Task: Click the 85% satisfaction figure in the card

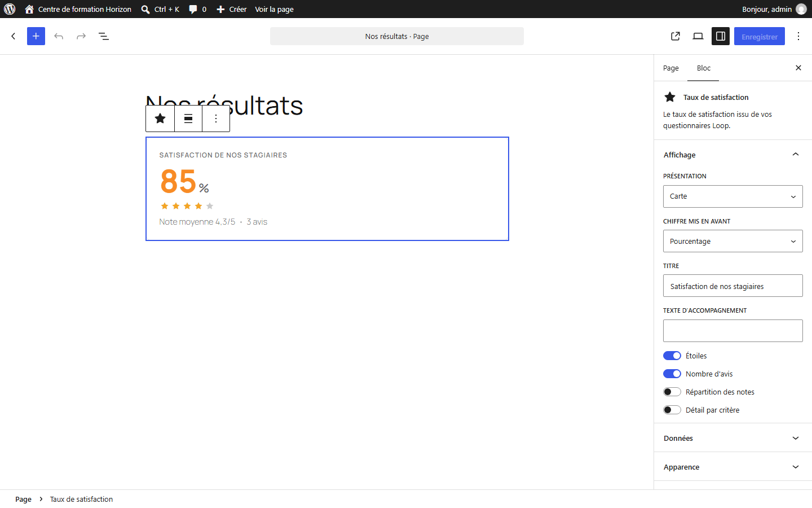Action: pos(184,181)
